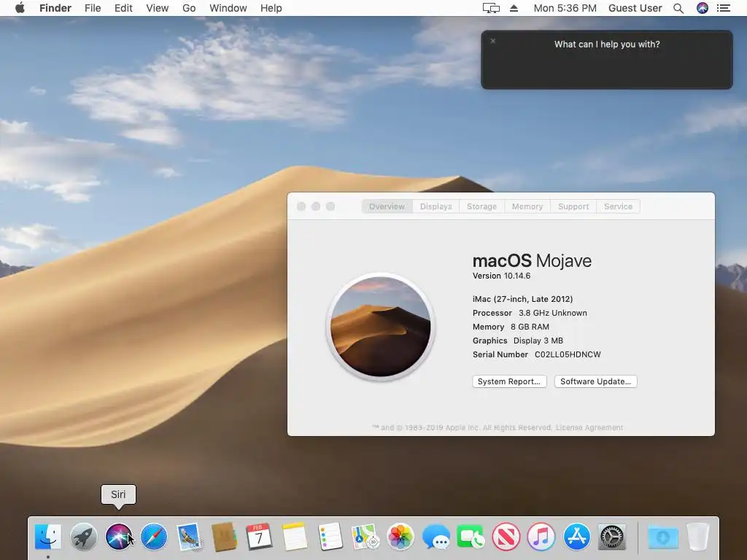747x560 pixels.
Task: Click the AirPlay display icon in menu bar
Action: pos(491,8)
